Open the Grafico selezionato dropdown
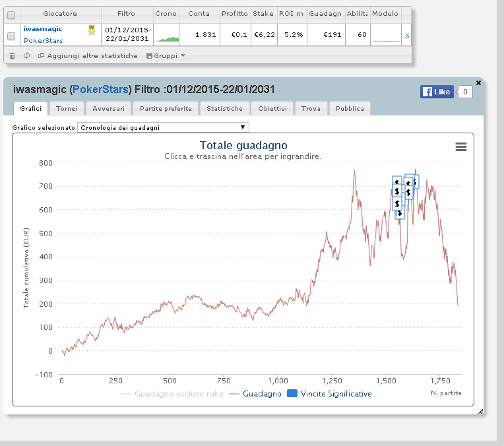This screenshot has height=446, width=504. pos(163,127)
